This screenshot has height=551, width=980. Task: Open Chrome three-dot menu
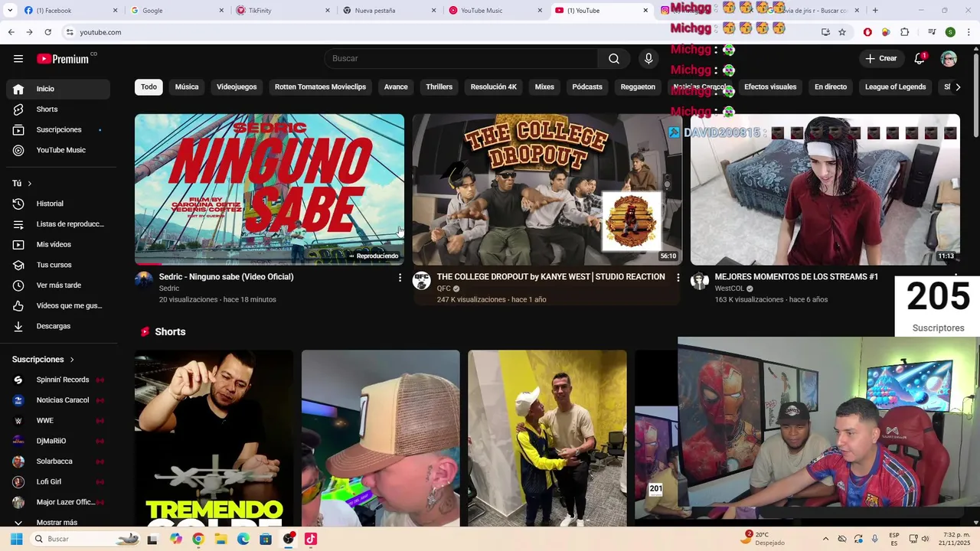(968, 32)
